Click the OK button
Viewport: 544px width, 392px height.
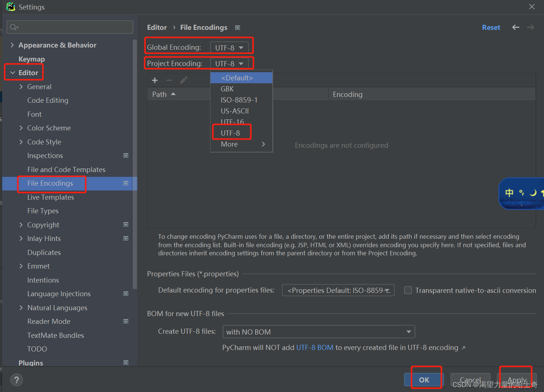424,380
